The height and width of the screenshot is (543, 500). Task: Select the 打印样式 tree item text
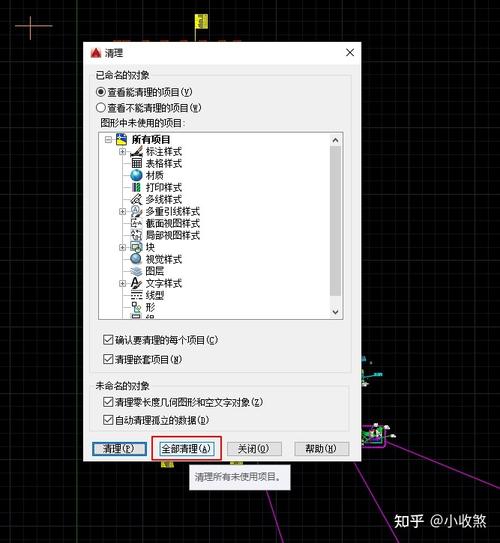pyautogui.click(x=164, y=187)
